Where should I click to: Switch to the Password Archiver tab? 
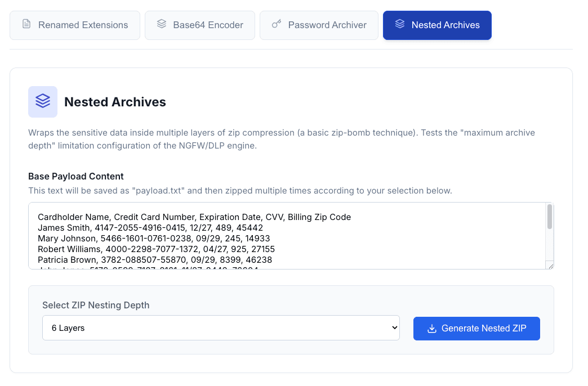tap(319, 25)
